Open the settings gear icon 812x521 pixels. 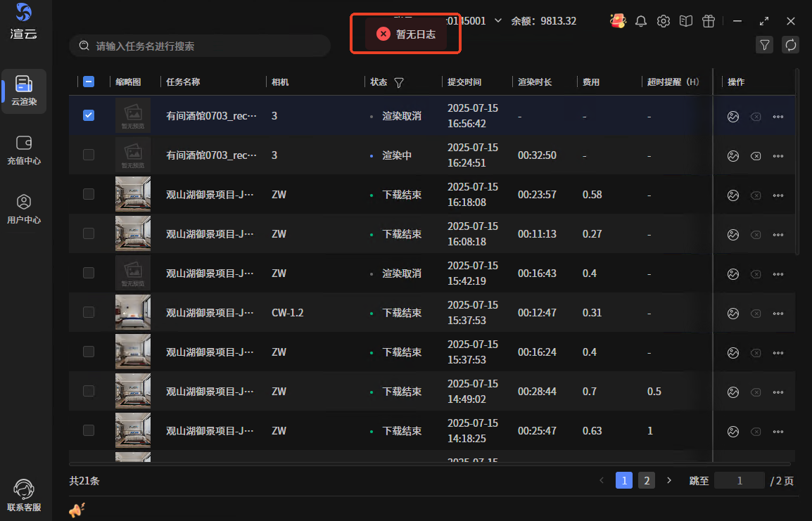[663, 21]
